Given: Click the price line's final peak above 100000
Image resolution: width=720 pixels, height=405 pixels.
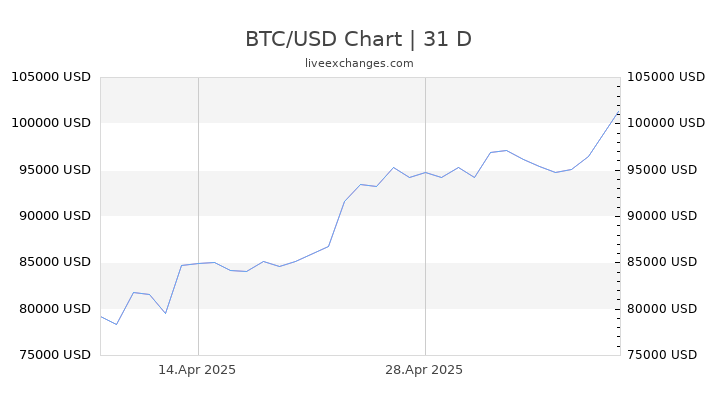Looking at the screenshot, I should point(619,112).
